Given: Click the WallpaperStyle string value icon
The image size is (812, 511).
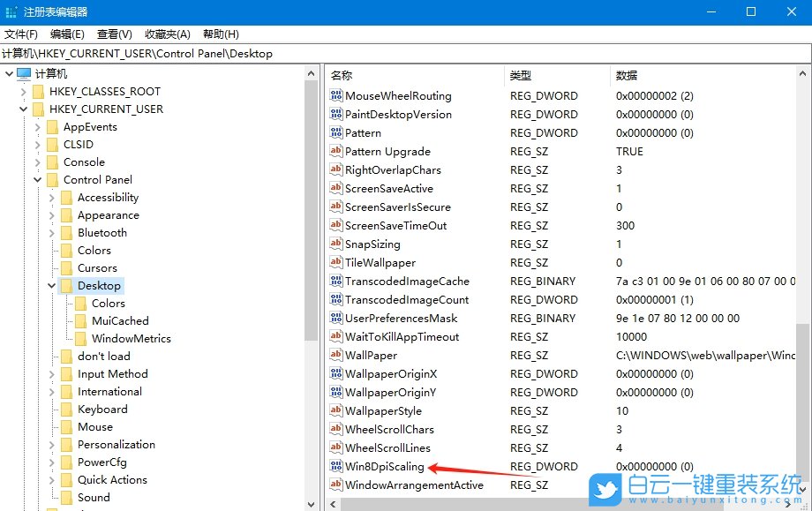Looking at the screenshot, I should pyautogui.click(x=336, y=410).
